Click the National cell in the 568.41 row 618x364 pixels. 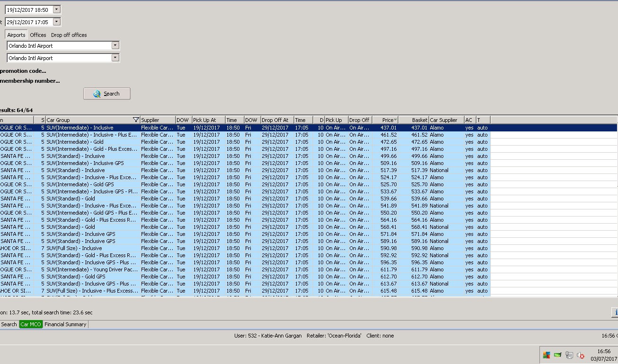point(446,227)
